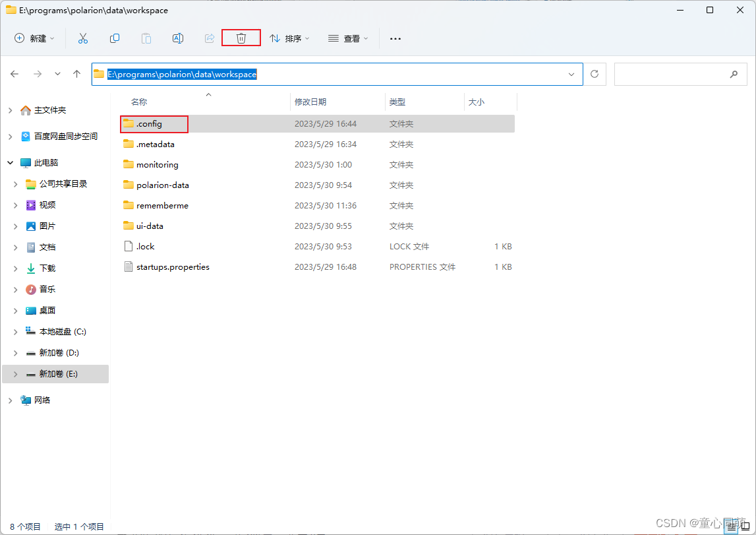This screenshot has height=535, width=756.
Task: Click the Delete trash can icon
Action: [x=241, y=39]
